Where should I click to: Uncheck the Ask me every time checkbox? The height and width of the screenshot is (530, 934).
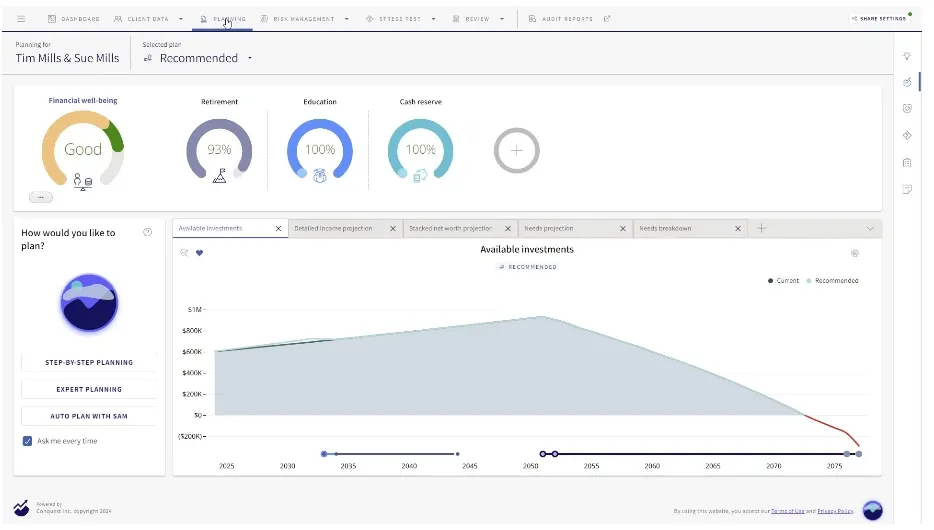pyautogui.click(x=27, y=441)
